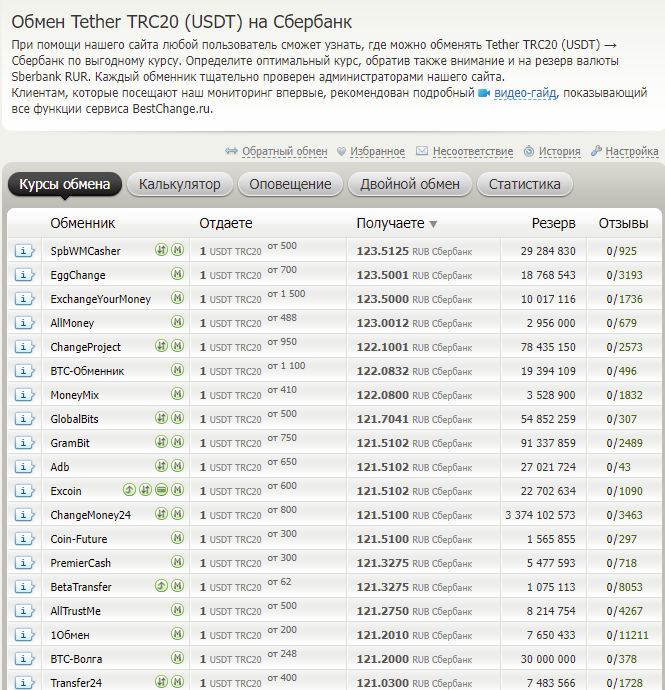This screenshot has height=690, width=665.
Task: Open the Статистика tab
Action: (x=525, y=184)
